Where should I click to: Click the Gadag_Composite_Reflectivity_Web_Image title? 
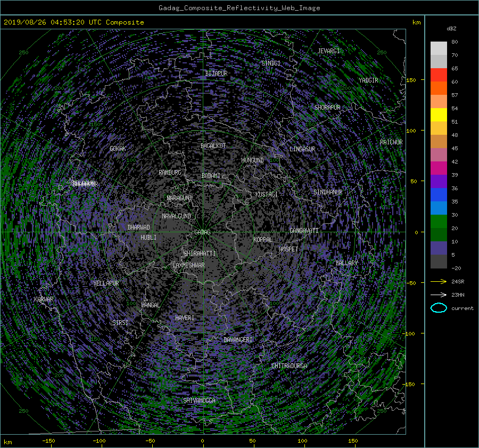pyautogui.click(x=239, y=8)
